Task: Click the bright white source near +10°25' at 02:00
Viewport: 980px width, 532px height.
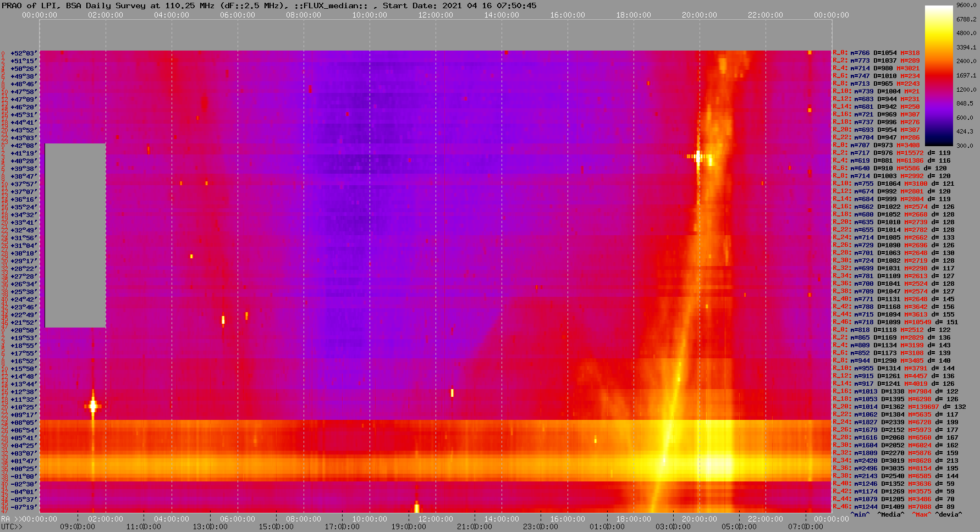Action: pyautogui.click(x=93, y=406)
